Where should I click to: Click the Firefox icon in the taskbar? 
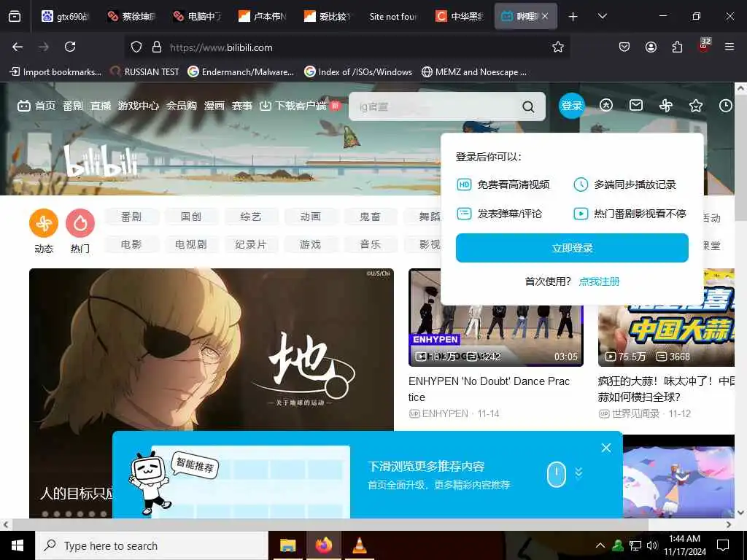click(x=323, y=545)
